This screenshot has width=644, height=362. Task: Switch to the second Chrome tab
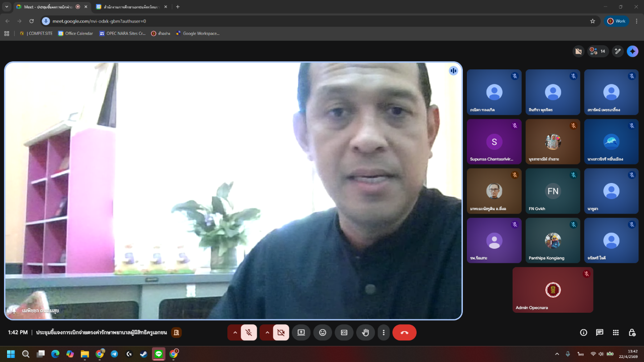[128, 7]
